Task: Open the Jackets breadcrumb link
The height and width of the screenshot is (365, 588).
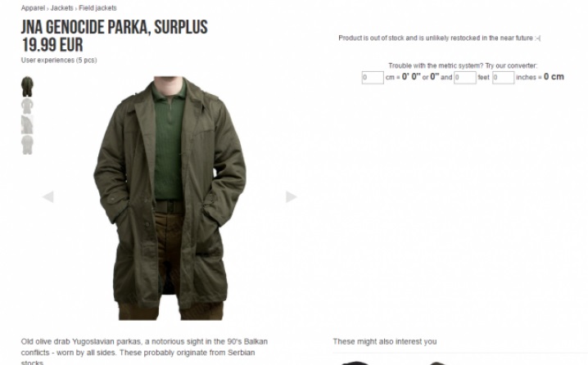Action: pos(62,8)
